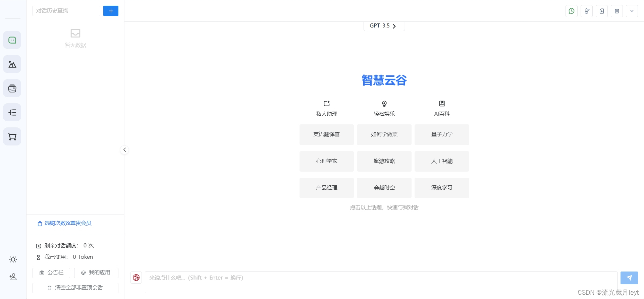Choose the 心理学家 topic
This screenshot has width=644, height=299.
coord(327,161)
